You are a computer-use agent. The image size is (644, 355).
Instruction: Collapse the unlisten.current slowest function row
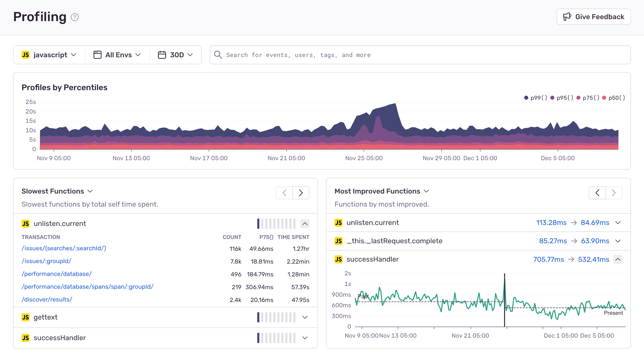[305, 224]
